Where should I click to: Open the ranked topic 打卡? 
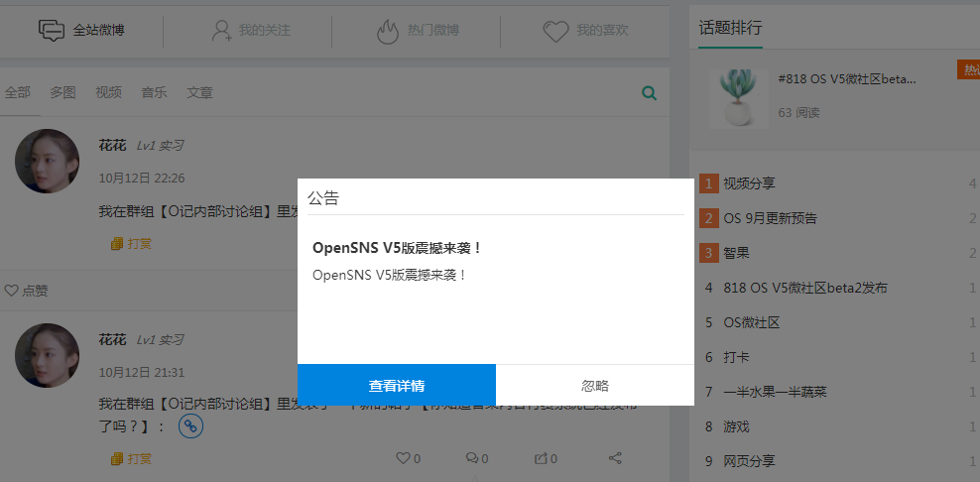[736, 357]
